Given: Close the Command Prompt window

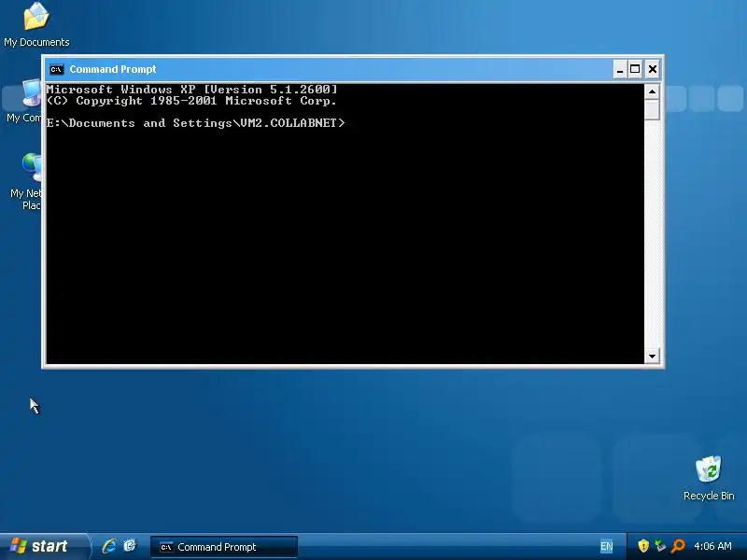Looking at the screenshot, I should 652,69.
